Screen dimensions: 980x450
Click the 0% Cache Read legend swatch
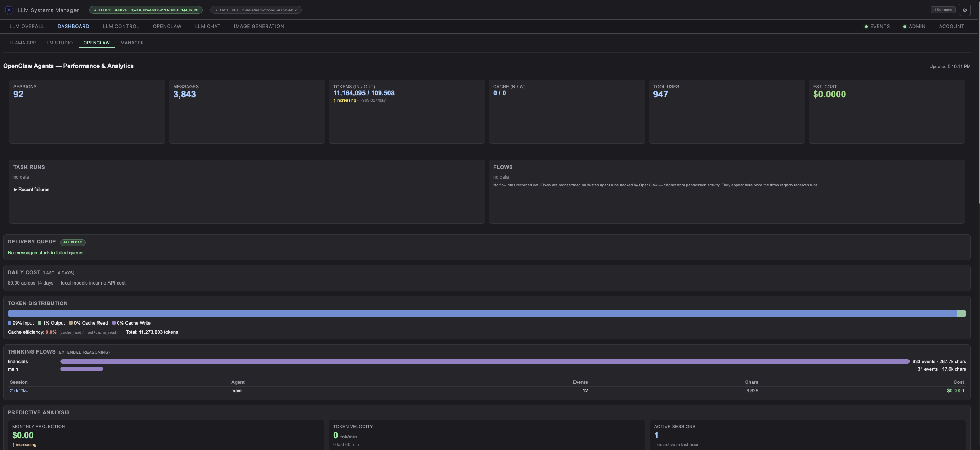[71, 323]
